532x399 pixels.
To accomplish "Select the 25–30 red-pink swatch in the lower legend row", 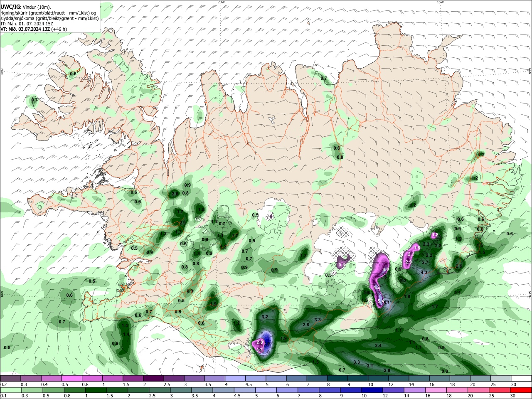I will point(500,390).
